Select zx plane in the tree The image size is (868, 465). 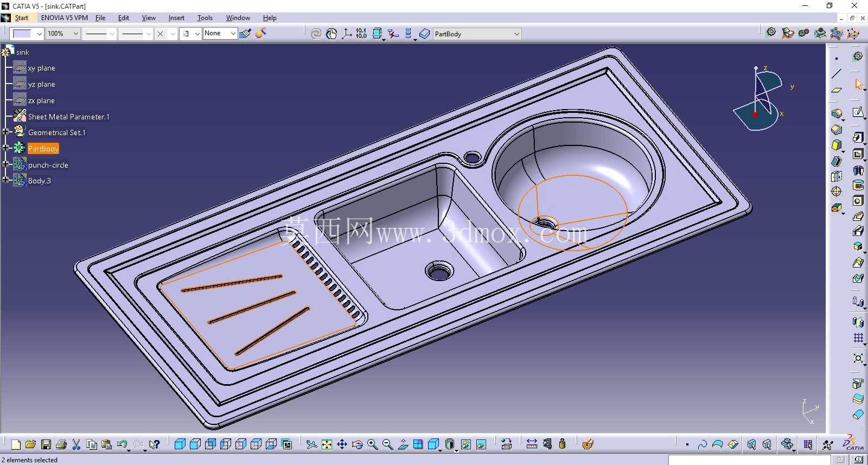41,101
